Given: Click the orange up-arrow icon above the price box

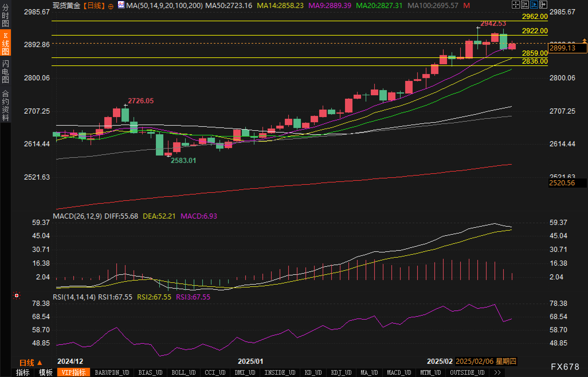Looking at the screenshot, I should [584, 41].
